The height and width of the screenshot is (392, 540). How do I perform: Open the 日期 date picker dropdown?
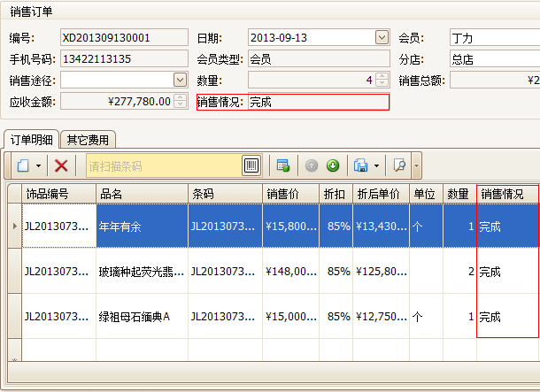(x=382, y=37)
